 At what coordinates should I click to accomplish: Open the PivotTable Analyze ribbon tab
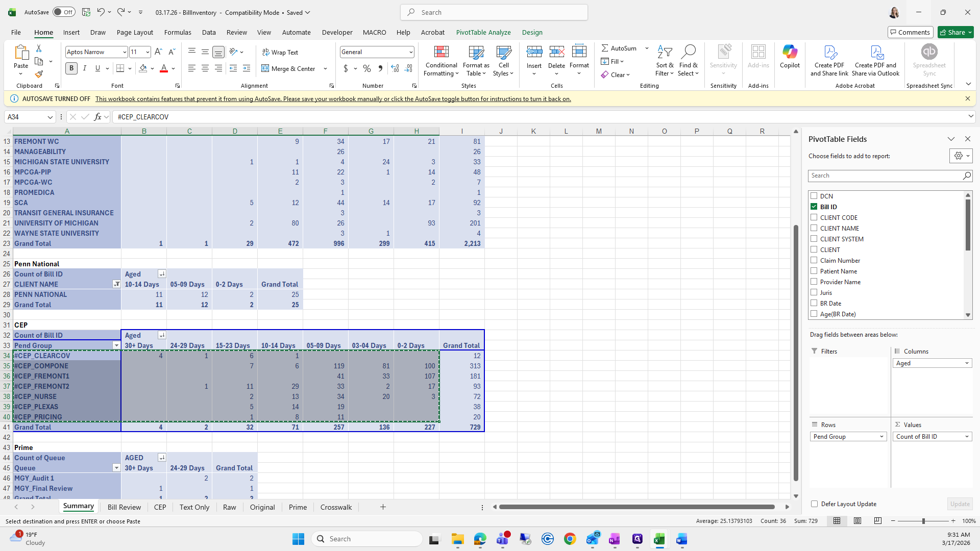click(x=483, y=32)
